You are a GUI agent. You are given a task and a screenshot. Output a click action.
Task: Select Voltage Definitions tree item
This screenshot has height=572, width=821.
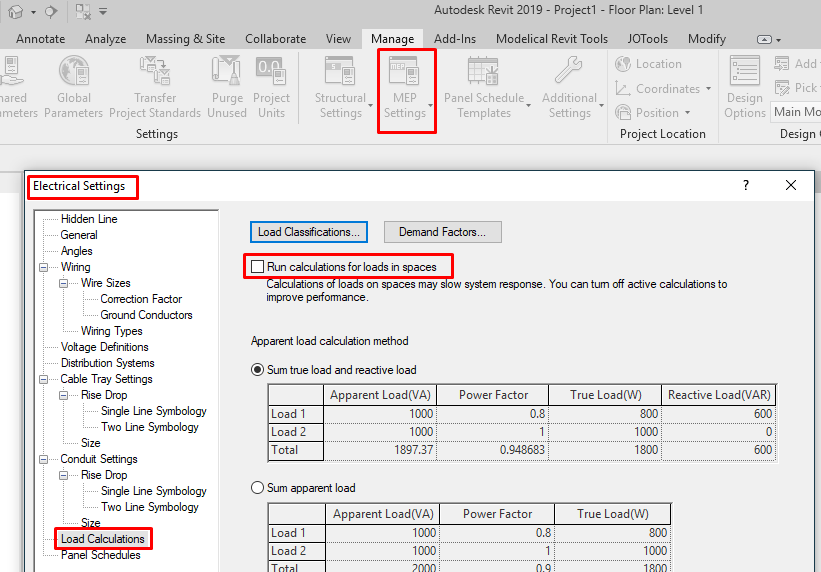pyautogui.click(x=104, y=347)
